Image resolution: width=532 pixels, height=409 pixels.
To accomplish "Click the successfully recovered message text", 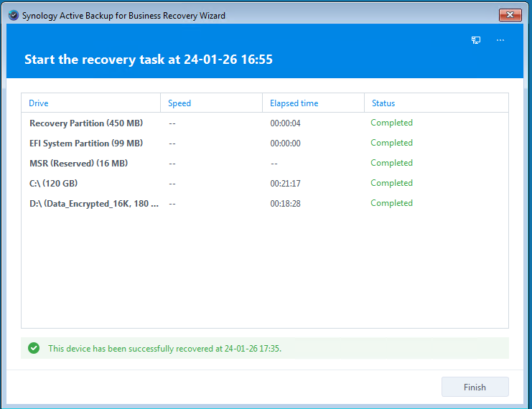I will click(164, 348).
